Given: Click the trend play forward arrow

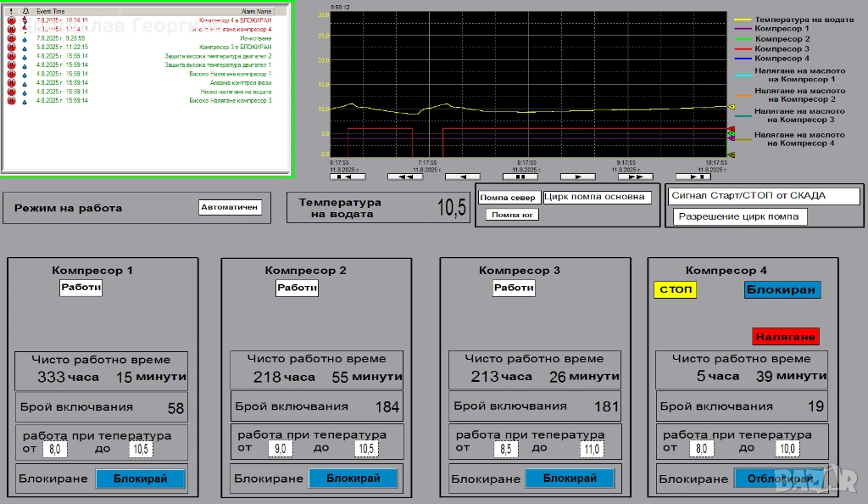Looking at the screenshot, I should click(577, 177).
